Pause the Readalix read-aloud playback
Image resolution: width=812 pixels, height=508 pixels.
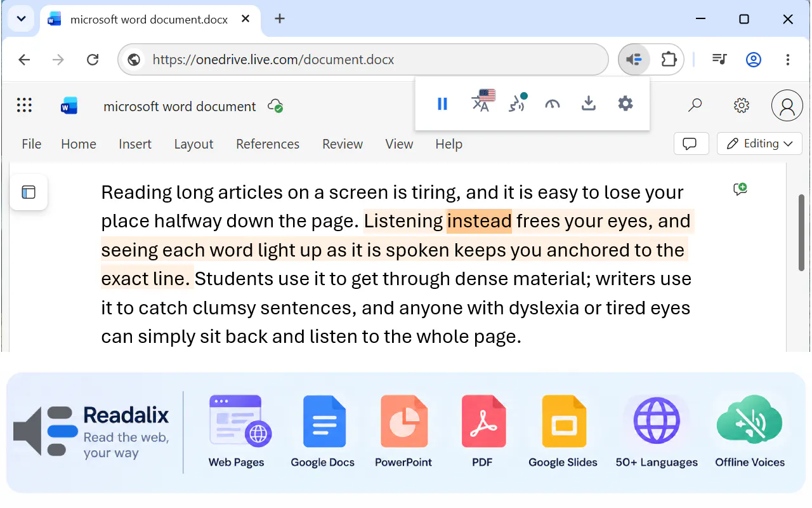443,104
